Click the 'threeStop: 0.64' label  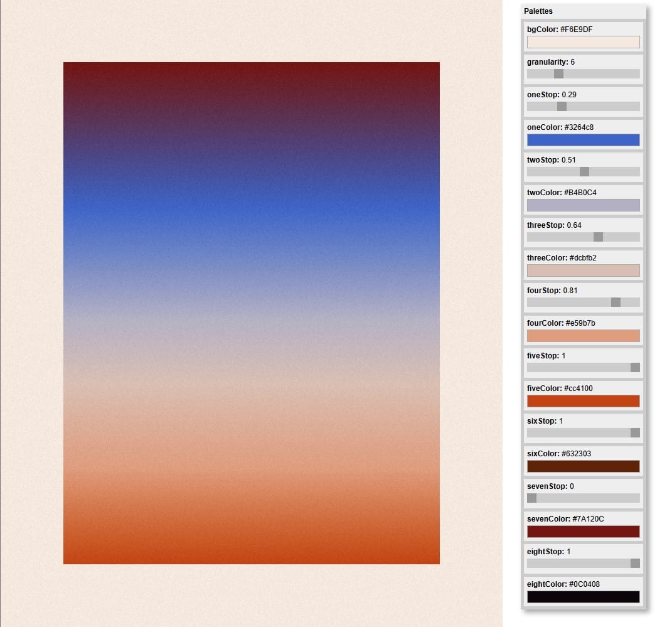(x=554, y=225)
